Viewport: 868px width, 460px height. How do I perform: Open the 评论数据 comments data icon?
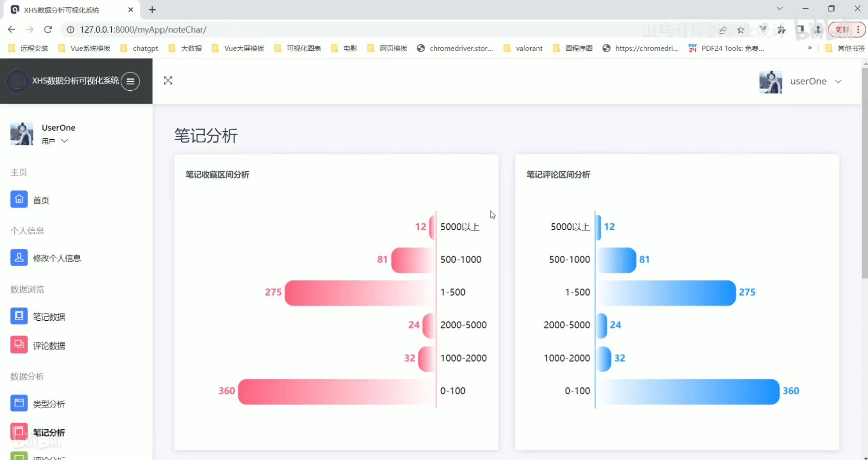(19, 345)
